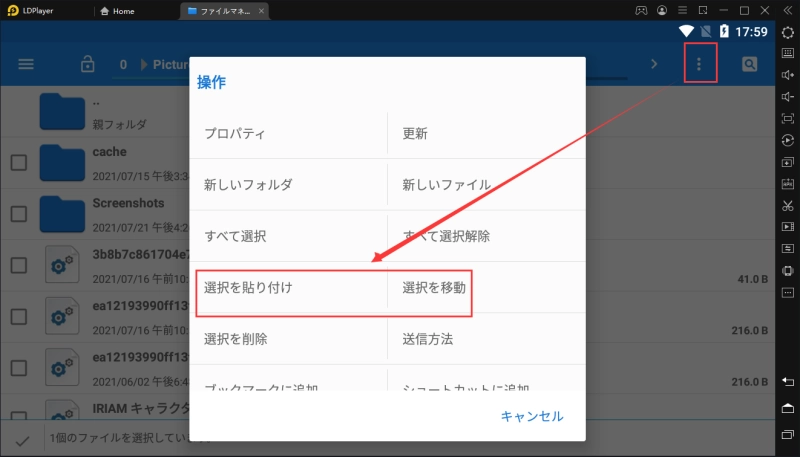This screenshot has width=800, height=457.
Task: Tick the checkbox for the 2021/06/02 ea12193990ff file
Action: (x=19, y=368)
